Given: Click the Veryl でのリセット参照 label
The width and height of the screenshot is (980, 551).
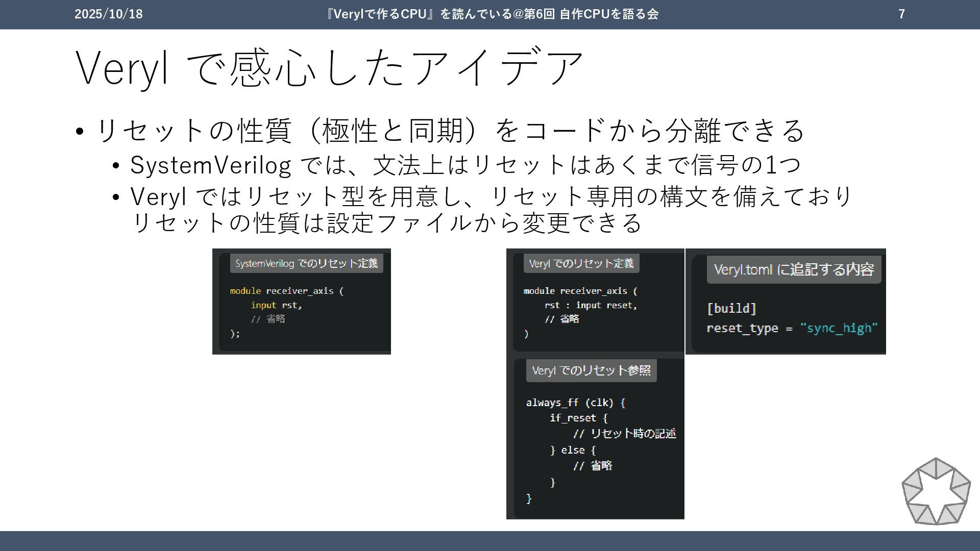Looking at the screenshot, I should [x=591, y=370].
